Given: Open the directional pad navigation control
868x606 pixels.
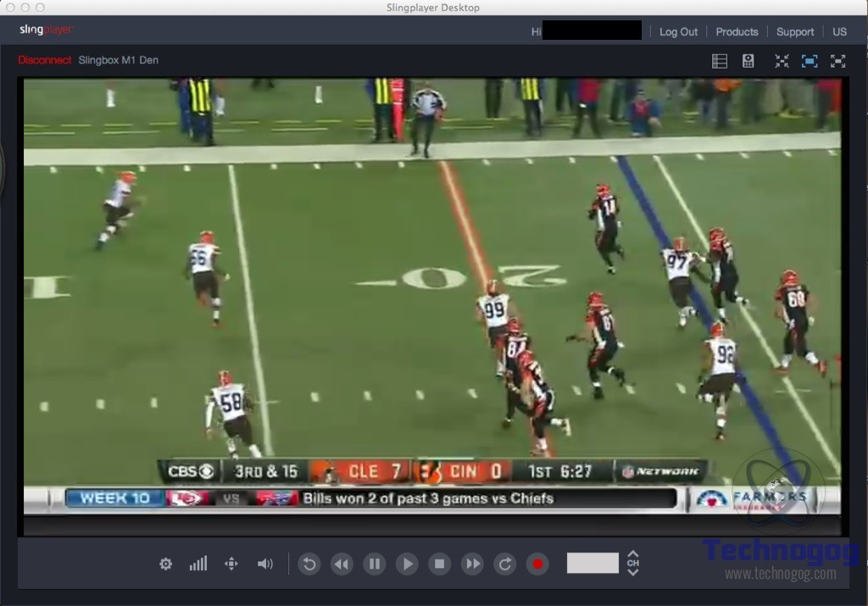Looking at the screenshot, I should click(x=231, y=564).
